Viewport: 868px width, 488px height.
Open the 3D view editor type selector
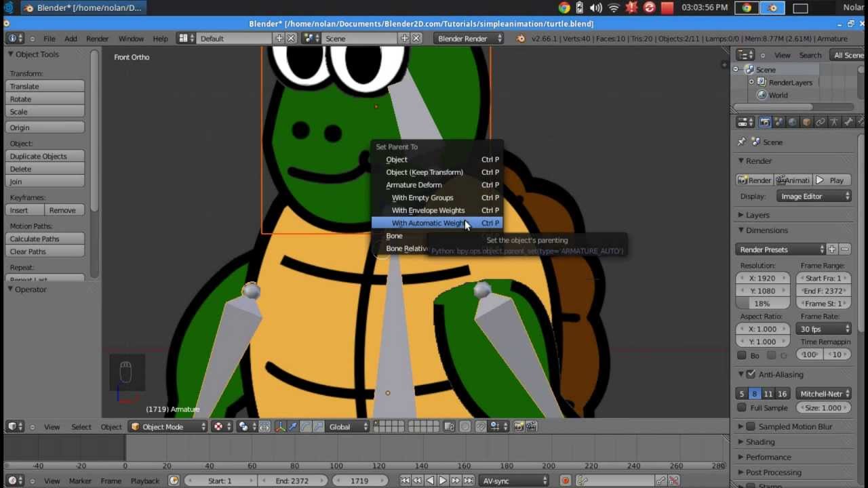pyautogui.click(x=15, y=426)
